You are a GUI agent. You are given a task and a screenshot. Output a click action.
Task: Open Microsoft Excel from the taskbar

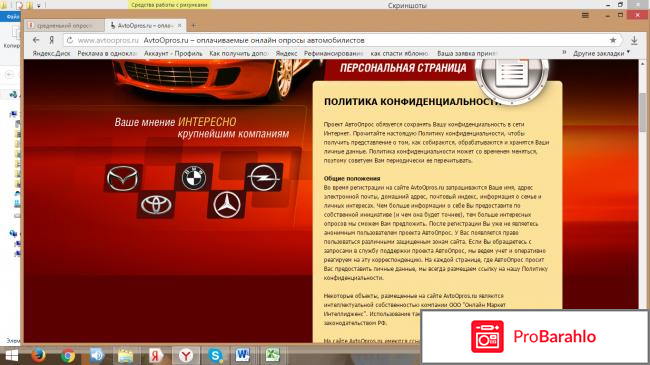click(272, 355)
